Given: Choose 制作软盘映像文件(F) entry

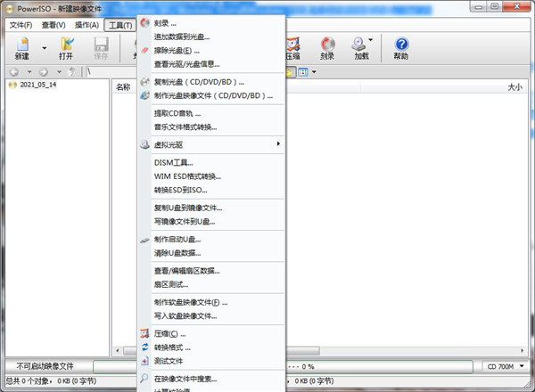Looking at the screenshot, I should [211, 302].
